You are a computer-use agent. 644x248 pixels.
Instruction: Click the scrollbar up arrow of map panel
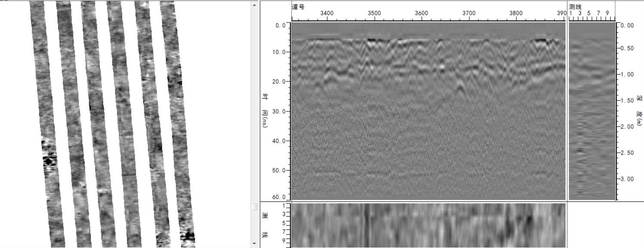(254, 5)
